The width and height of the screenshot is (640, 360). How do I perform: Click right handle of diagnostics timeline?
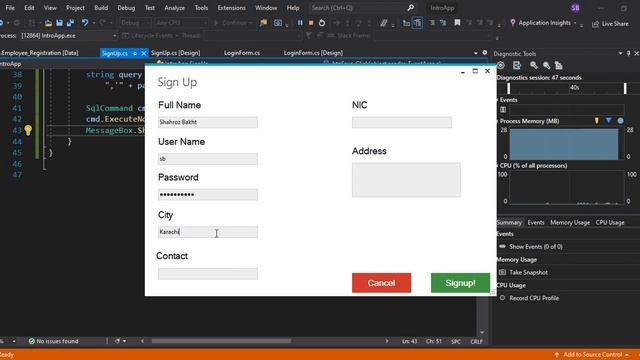click(625, 88)
